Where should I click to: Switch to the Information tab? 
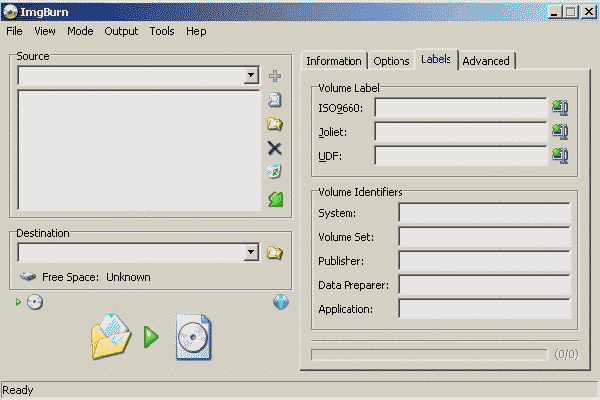(333, 61)
